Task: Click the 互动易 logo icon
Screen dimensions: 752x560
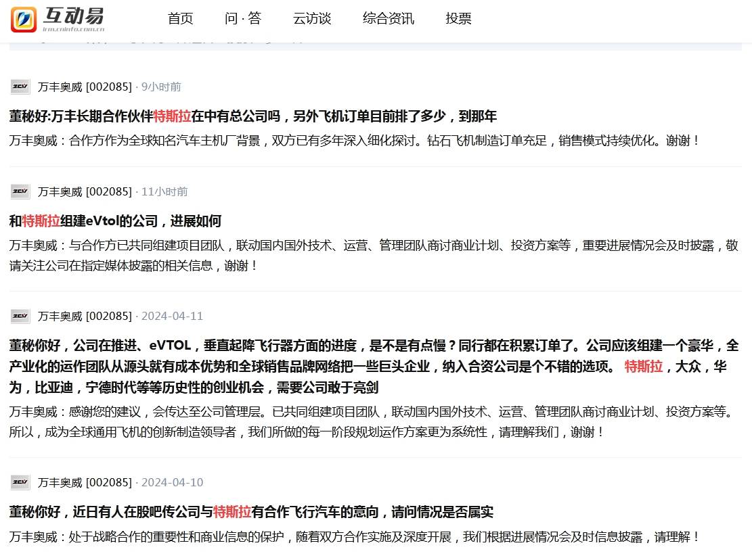Action: (x=24, y=19)
